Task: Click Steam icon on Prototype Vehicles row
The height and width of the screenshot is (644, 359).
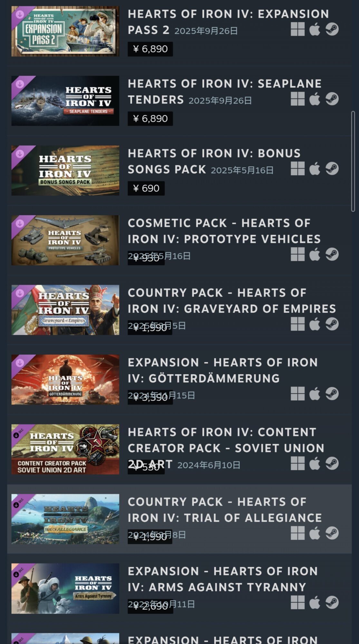Action: tap(332, 254)
